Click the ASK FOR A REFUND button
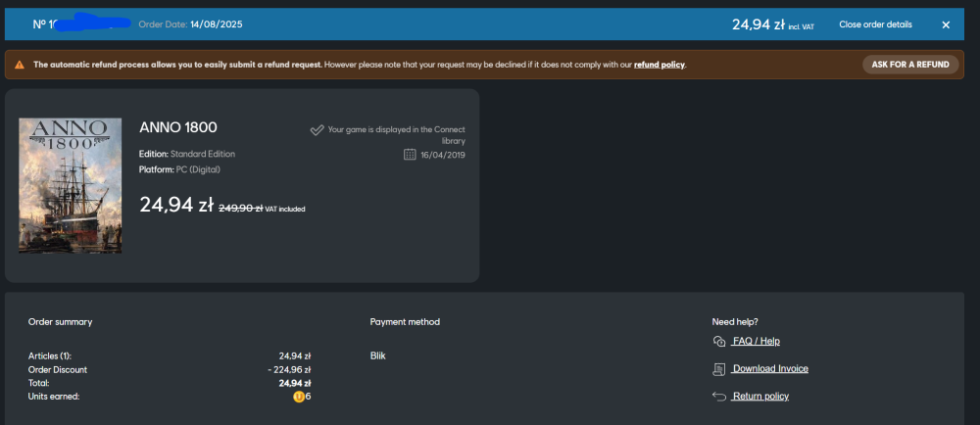Image resolution: width=980 pixels, height=425 pixels. pyautogui.click(x=910, y=65)
